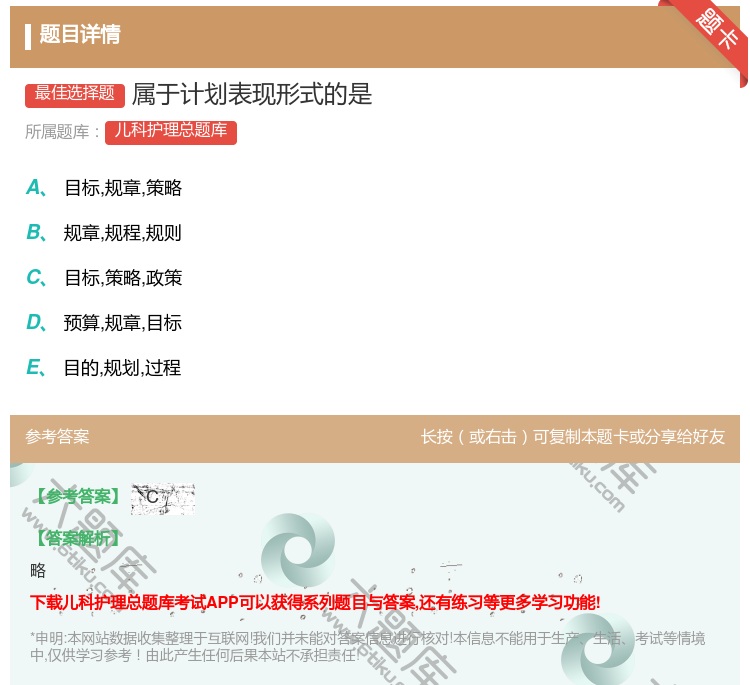Click the question text 属于计划表现形式的是
The width and height of the screenshot is (750, 685).
[x=252, y=94]
